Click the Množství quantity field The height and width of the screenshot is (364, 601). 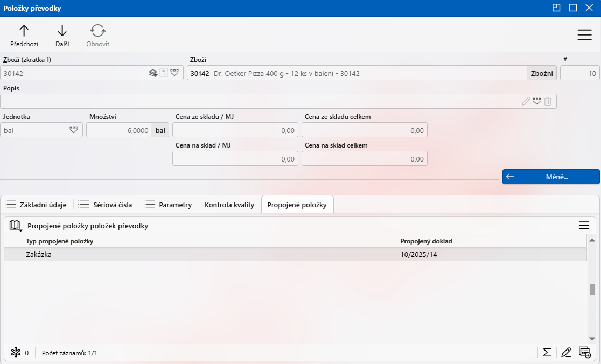(119, 130)
